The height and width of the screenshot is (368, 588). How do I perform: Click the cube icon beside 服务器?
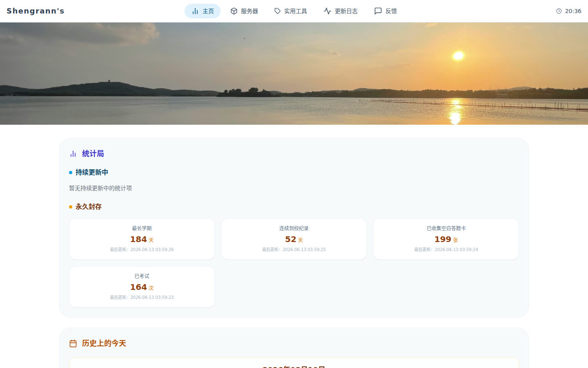tap(234, 11)
